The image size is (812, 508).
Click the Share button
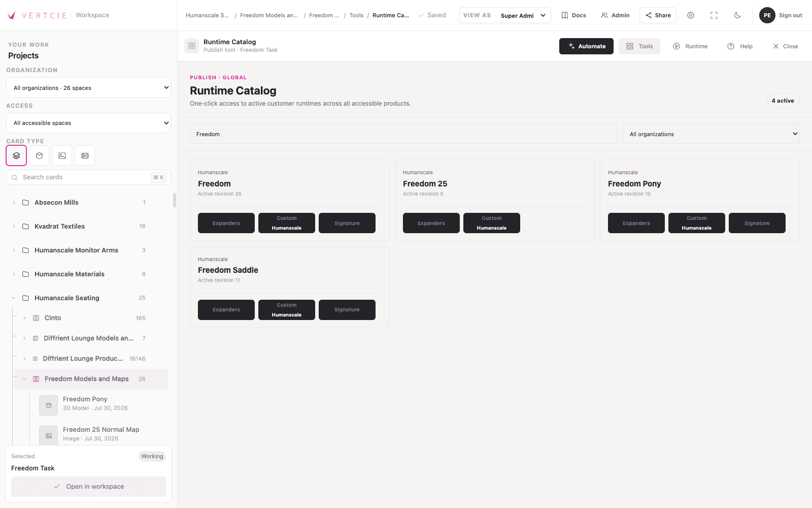click(x=658, y=15)
